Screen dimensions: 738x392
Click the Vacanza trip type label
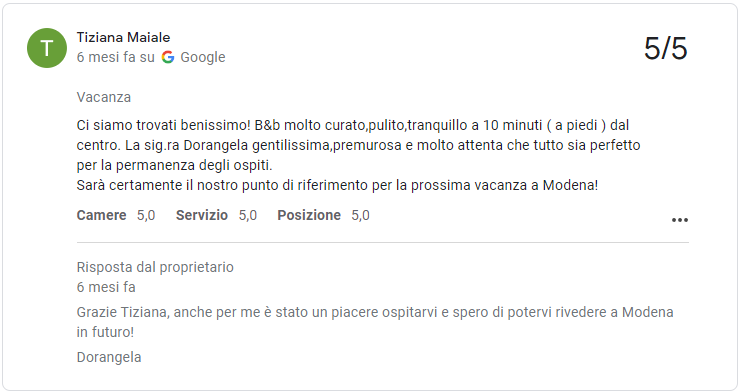104,97
